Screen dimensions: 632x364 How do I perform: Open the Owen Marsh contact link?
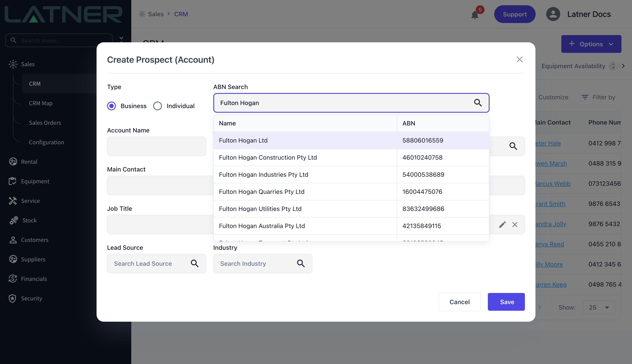[x=551, y=163]
